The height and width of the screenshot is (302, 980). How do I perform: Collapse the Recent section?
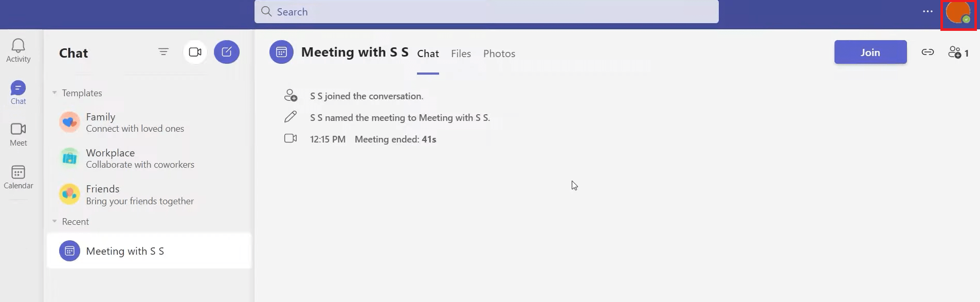[55, 222]
